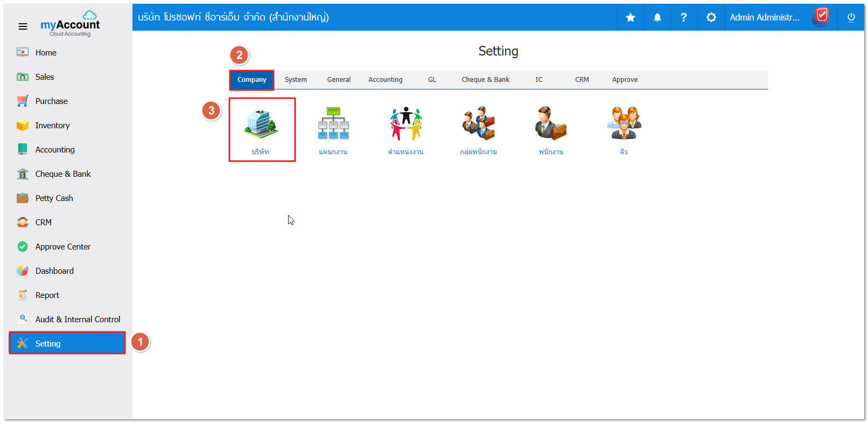Open the gear settings icon in header
The height and width of the screenshot is (423, 868).
coord(711,18)
